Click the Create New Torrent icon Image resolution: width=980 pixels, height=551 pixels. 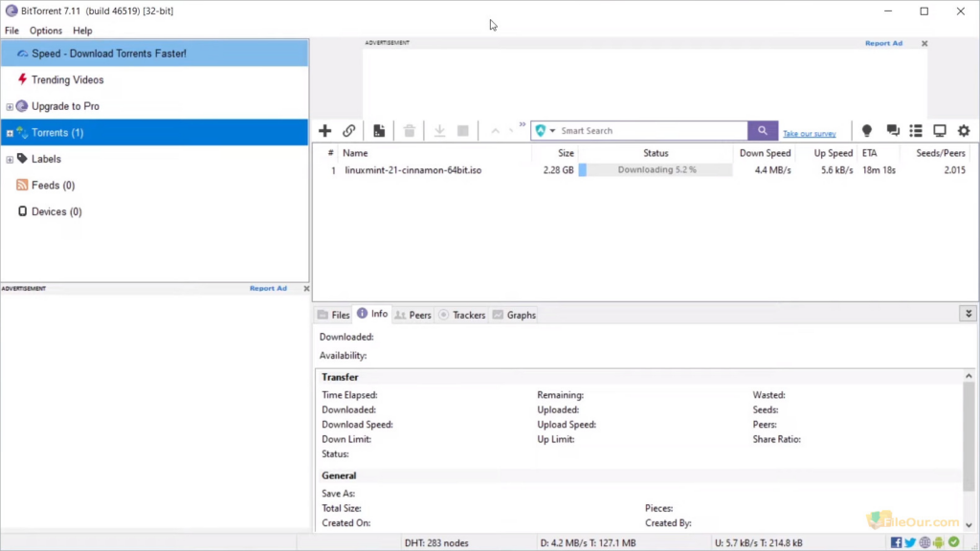tap(378, 130)
